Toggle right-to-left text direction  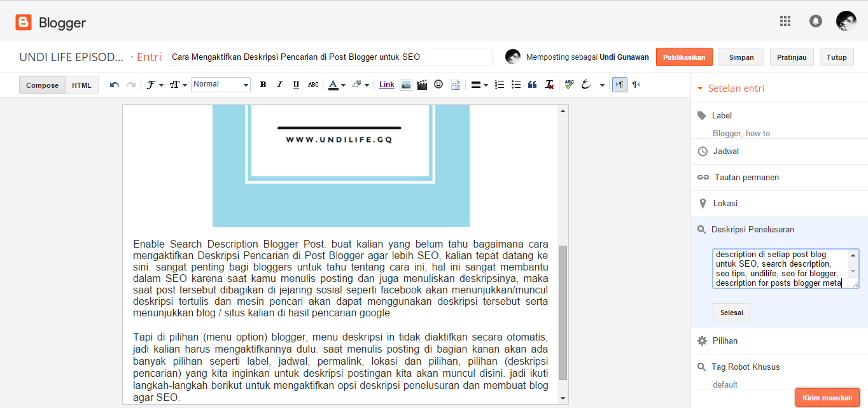[x=636, y=85]
